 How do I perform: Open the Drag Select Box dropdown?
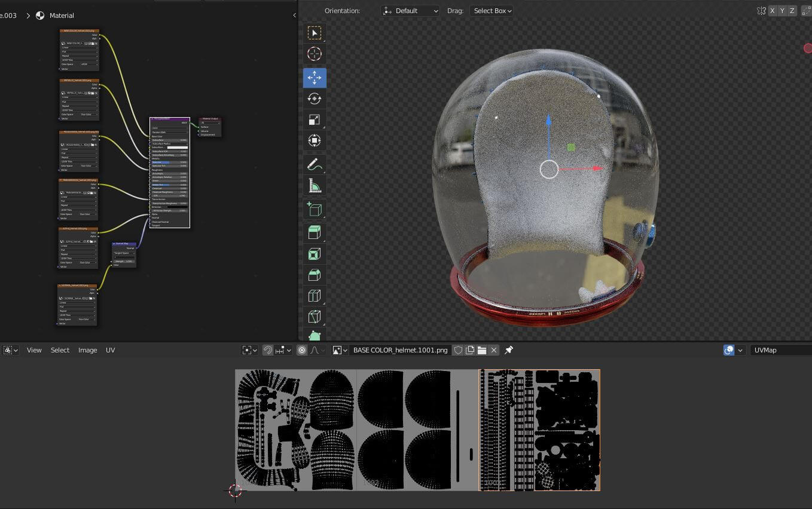click(492, 11)
